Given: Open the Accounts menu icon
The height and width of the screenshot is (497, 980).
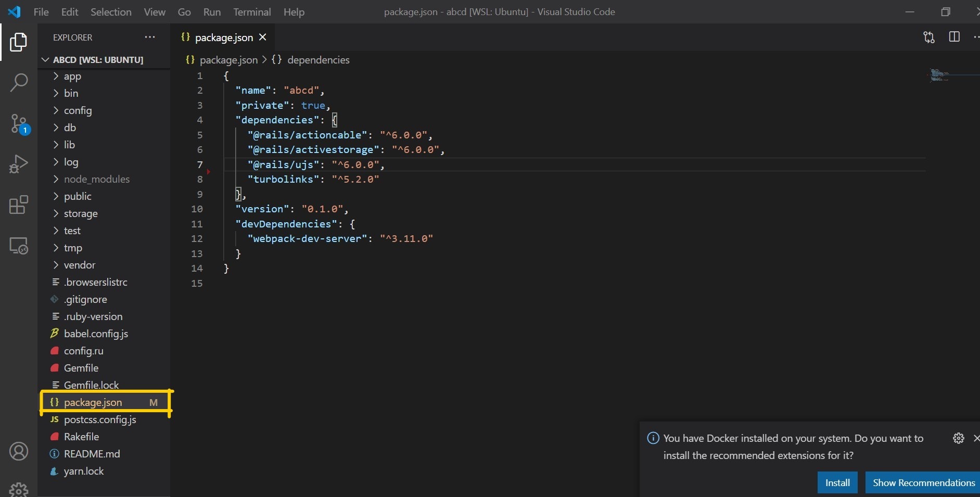Looking at the screenshot, I should (x=19, y=451).
